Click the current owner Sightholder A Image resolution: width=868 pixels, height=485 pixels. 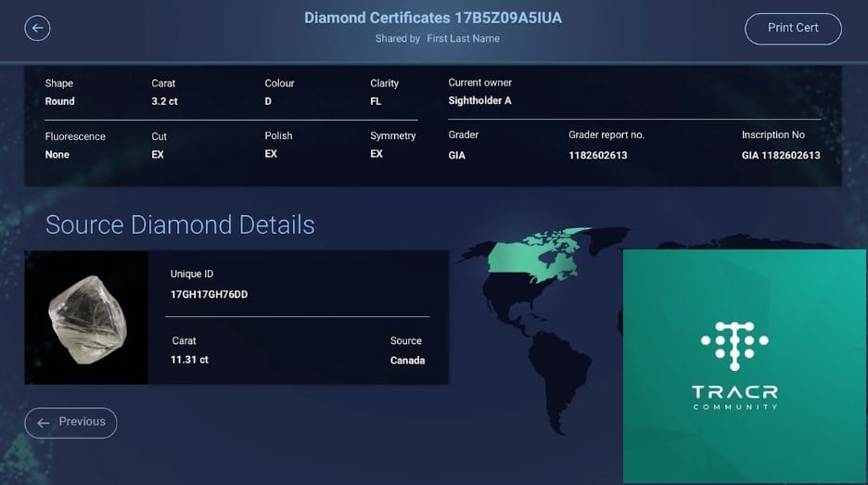[479, 100]
